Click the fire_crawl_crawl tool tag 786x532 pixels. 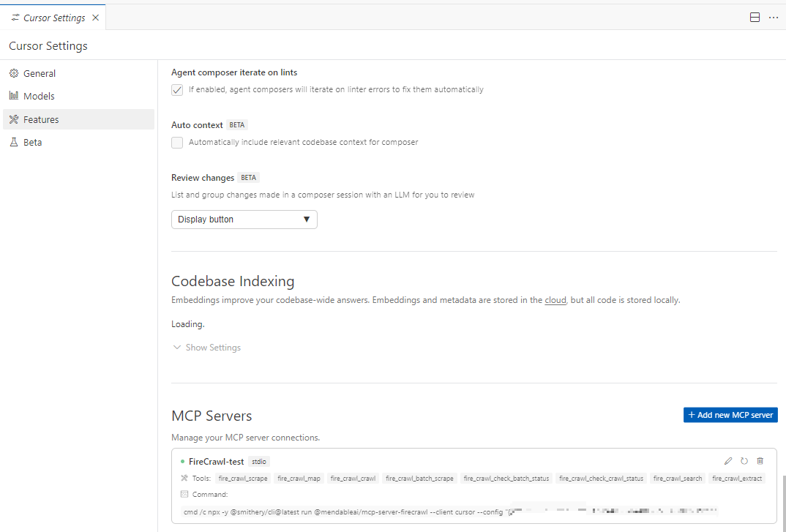click(353, 479)
